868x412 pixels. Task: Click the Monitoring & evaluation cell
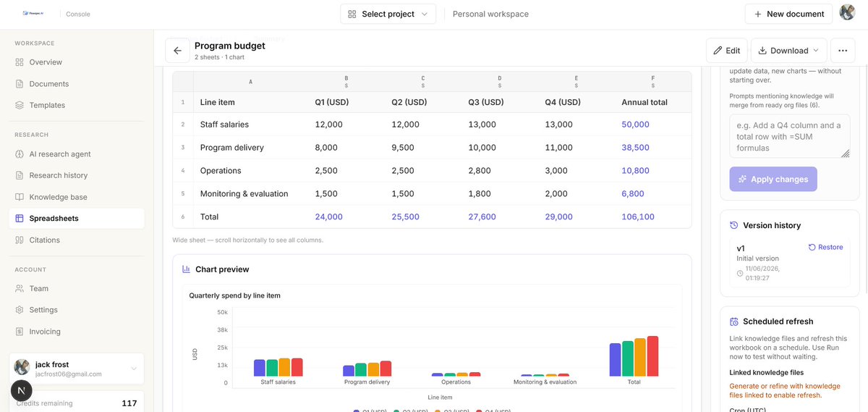point(250,194)
